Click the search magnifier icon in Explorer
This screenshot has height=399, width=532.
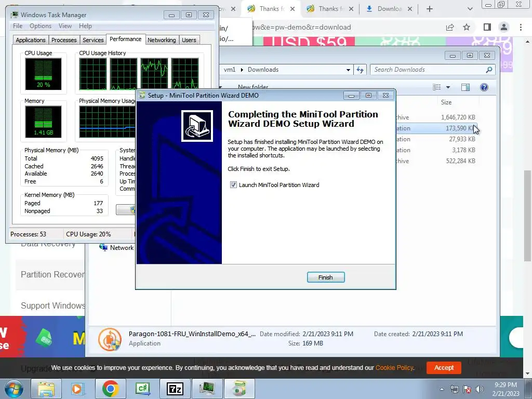coord(489,70)
